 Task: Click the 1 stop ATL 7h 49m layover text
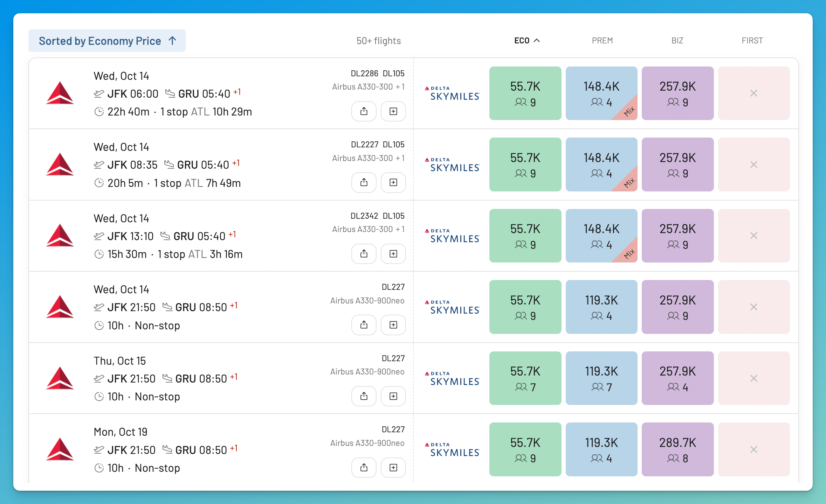(197, 183)
